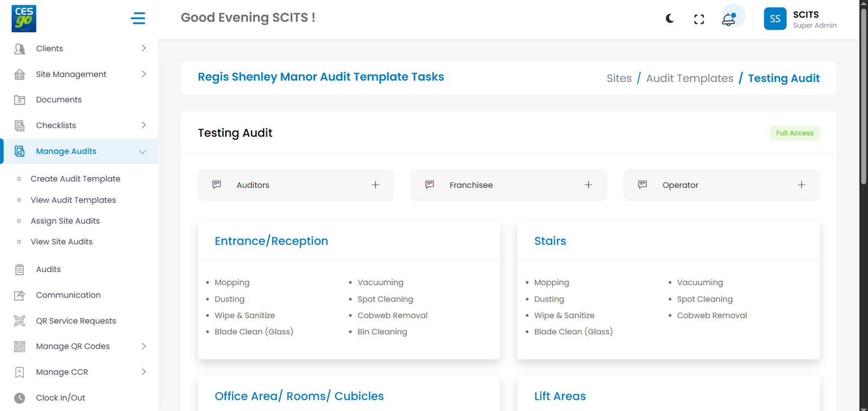The image size is (868, 411).
Task: Toggle the hamburger sidebar menu
Action: (138, 18)
